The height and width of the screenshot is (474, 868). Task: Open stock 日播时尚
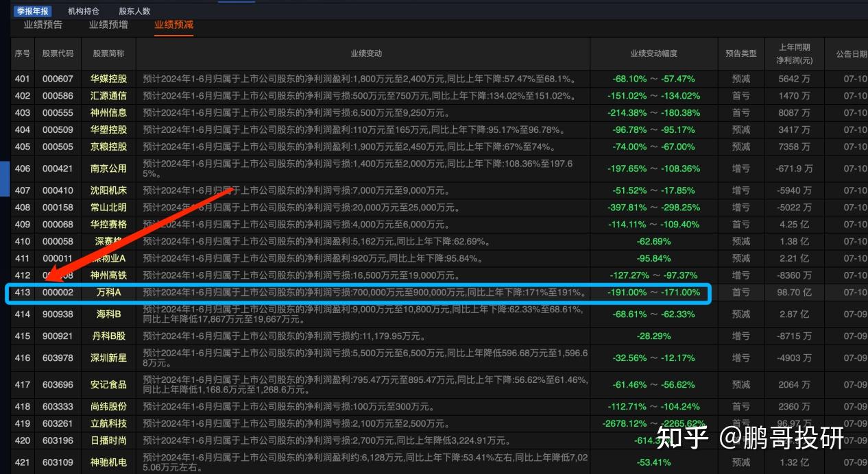[108, 440]
